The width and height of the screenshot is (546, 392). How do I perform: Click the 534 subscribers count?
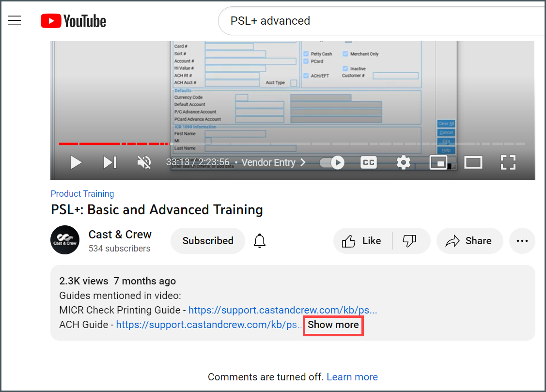tap(120, 249)
